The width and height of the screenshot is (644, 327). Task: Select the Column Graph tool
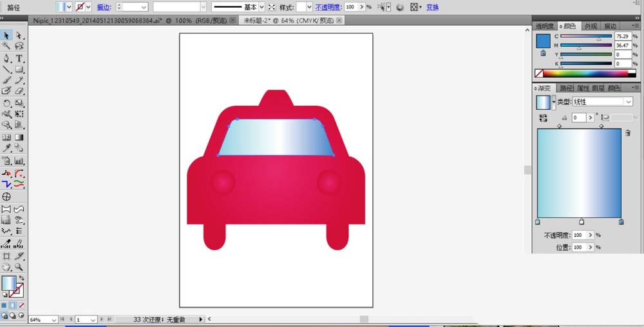pos(19,161)
